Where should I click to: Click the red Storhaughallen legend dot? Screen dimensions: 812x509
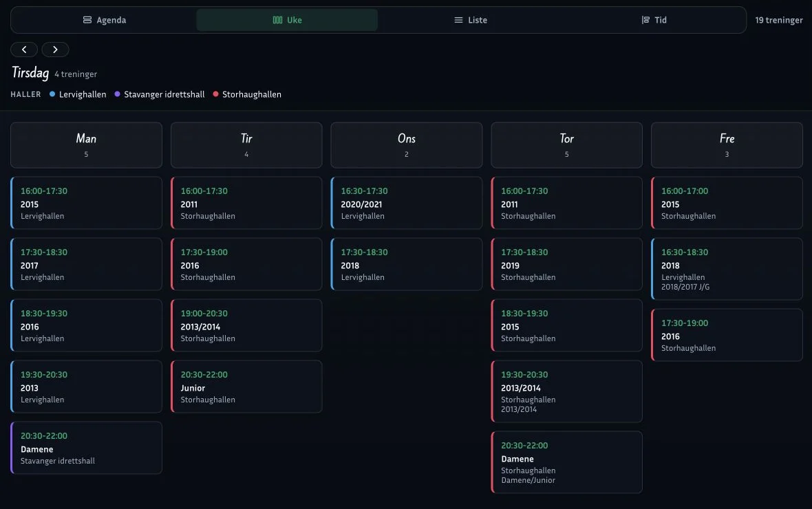point(215,94)
